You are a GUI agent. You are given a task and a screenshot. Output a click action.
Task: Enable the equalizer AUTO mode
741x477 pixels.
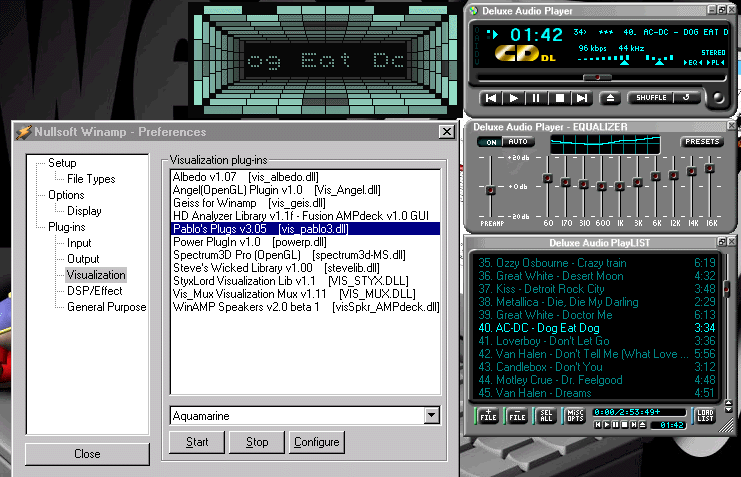516,142
